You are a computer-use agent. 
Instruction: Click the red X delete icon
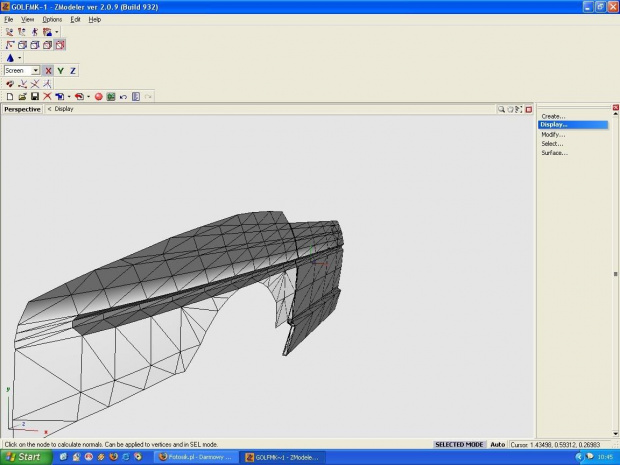[x=47, y=96]
